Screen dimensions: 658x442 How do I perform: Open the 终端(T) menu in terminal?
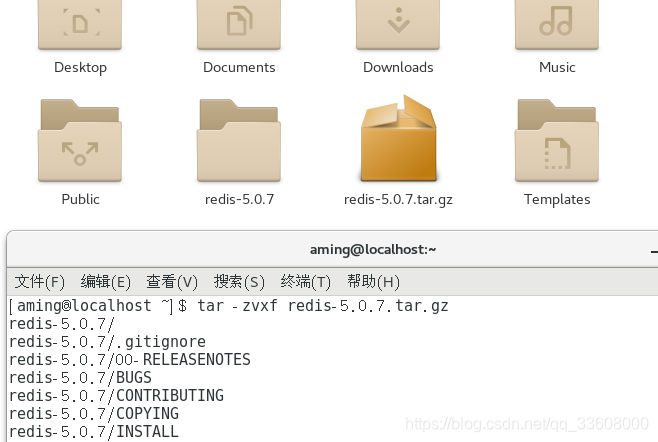point(306,282)
